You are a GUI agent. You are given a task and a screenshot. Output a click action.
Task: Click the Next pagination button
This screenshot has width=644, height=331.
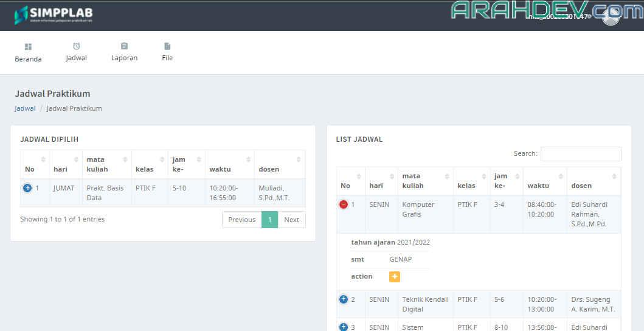coord(291,220)
